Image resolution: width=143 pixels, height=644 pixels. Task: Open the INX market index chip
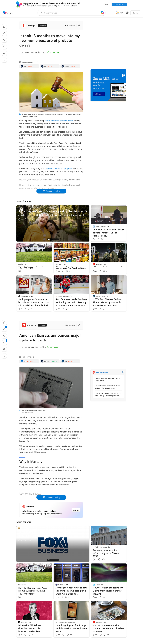click(29, 66)
